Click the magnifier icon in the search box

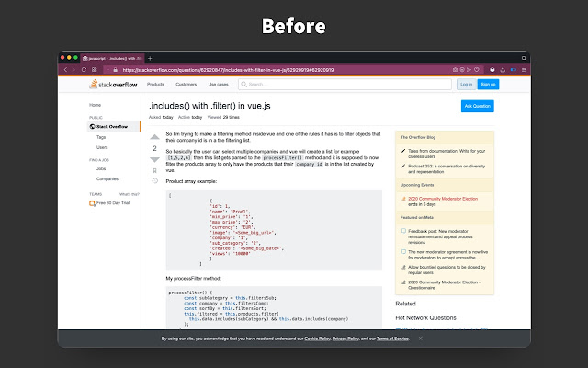click(243, 84)
